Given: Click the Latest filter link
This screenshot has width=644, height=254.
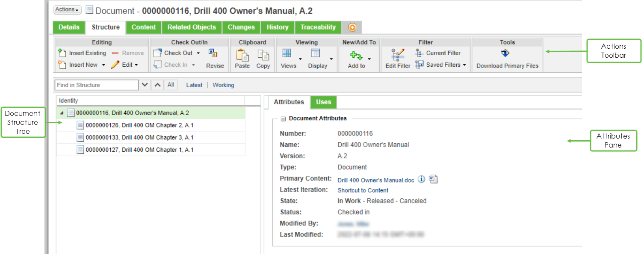Looking at the screenshot, I should point(194,85).
